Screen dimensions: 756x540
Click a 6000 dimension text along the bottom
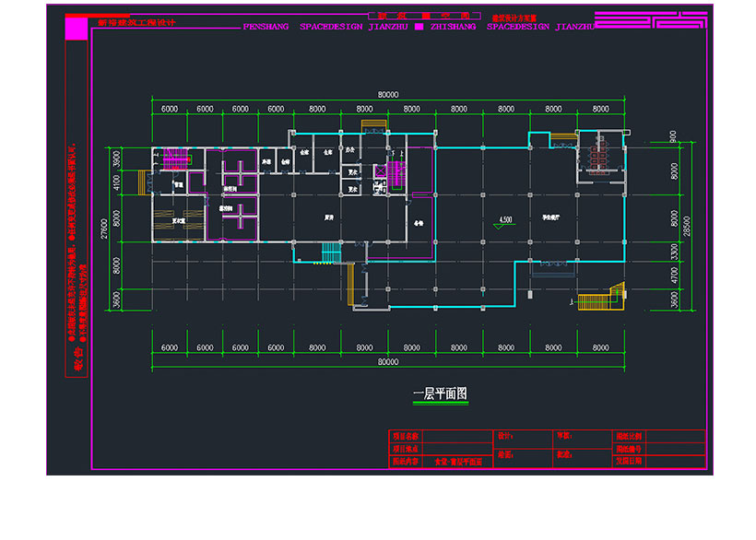pos(169,347)
